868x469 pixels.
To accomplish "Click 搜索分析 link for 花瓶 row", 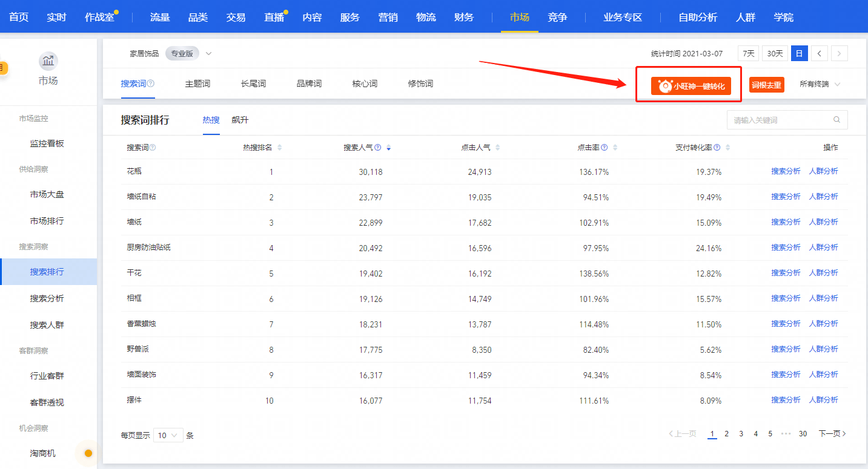I will (786, 171).
